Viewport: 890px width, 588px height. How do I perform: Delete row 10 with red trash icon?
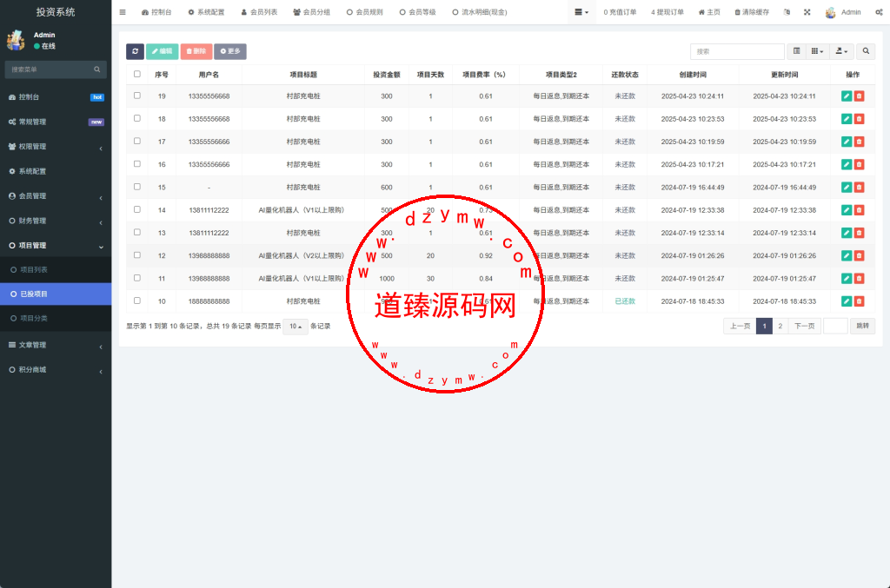[x=860, y=301]
